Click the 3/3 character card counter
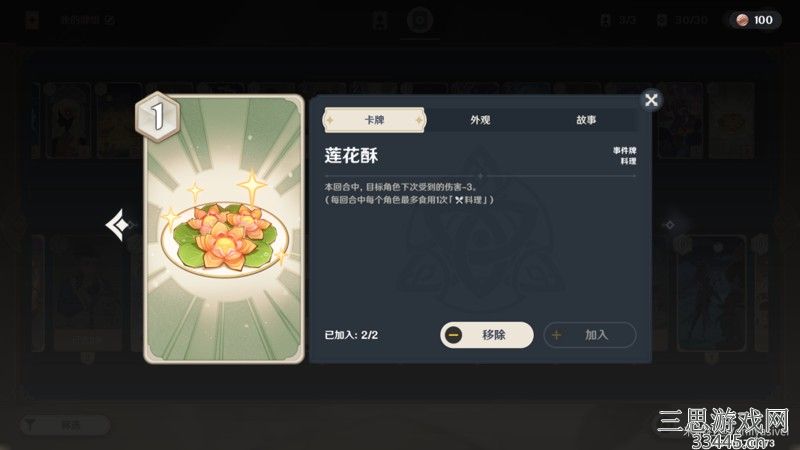 pyautogui.click(x=618, y=20)
